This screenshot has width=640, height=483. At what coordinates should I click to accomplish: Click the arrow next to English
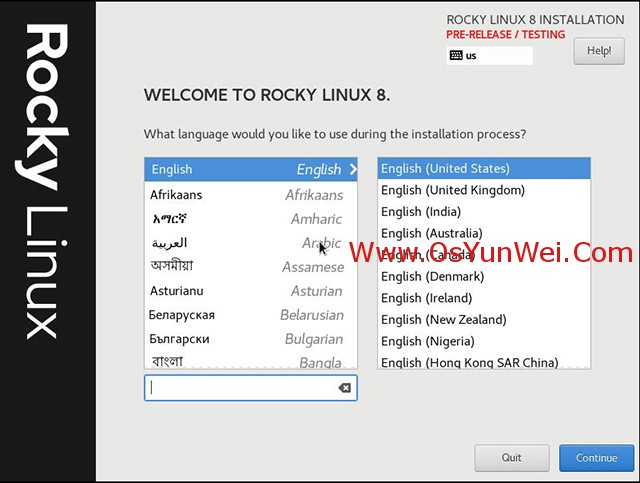click(353, 169)
